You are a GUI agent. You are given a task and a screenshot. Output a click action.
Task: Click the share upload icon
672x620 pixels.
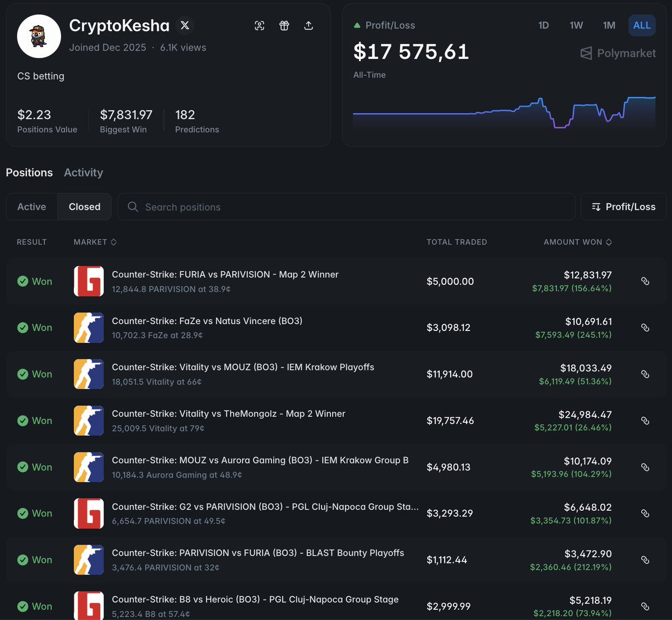309,25
